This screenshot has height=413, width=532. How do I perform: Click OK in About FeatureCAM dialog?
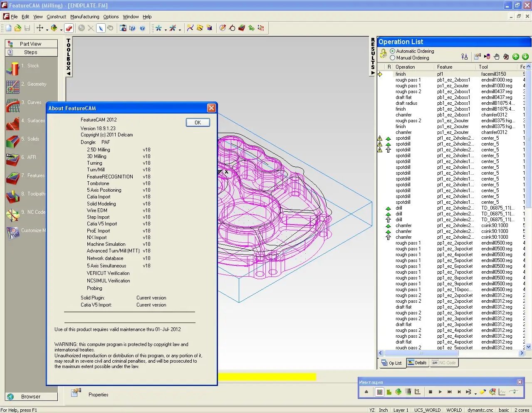(x=198, y=123)
